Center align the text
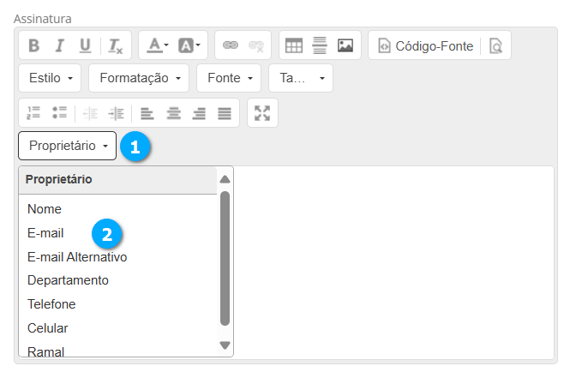 [x=173, y=113]
